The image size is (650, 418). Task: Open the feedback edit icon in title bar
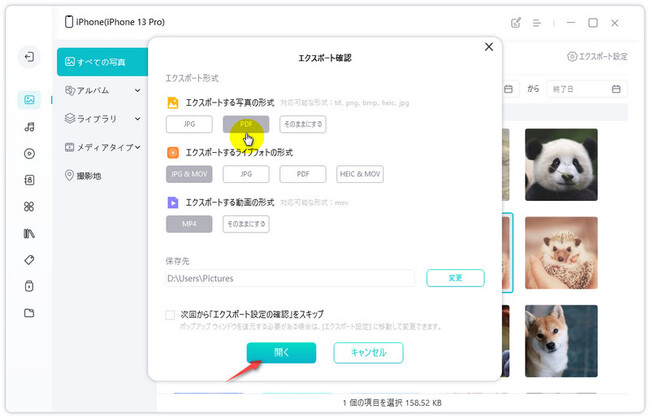click(x=516, y=22)
